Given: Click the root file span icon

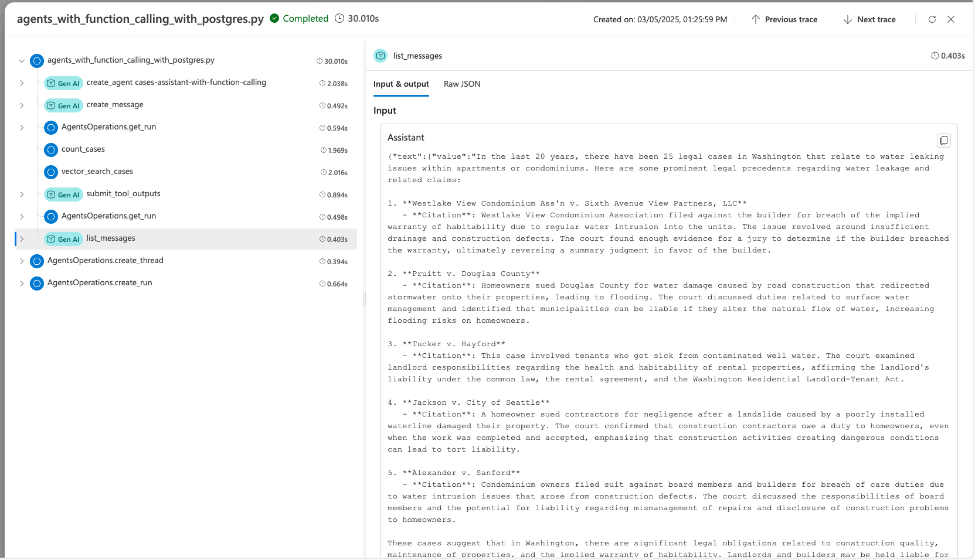Looking at the screenshot, I should tap(36, 60).
